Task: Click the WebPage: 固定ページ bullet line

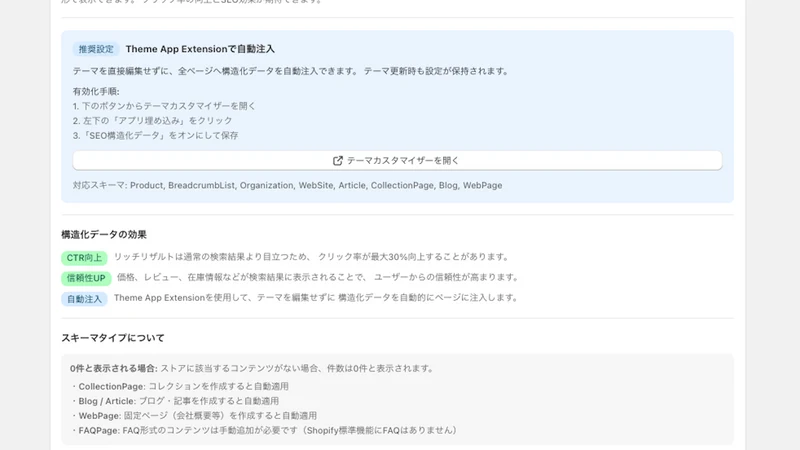Action: tap(194, 416)
